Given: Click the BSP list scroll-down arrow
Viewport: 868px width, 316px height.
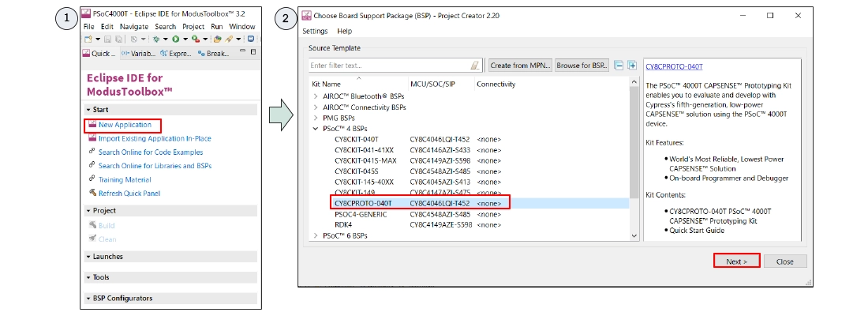Looking at the screenshot, I should 634,235.
